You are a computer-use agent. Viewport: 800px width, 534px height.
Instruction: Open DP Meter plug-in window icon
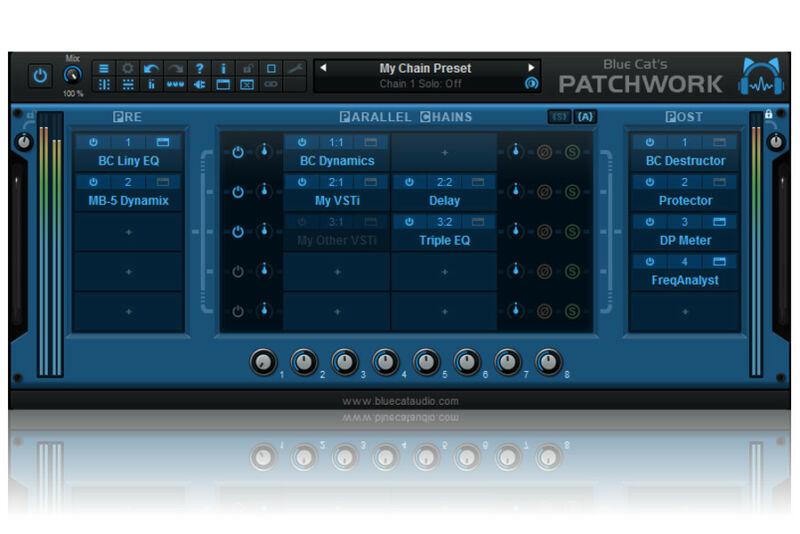pyautogui.click(x=719, y=222)
